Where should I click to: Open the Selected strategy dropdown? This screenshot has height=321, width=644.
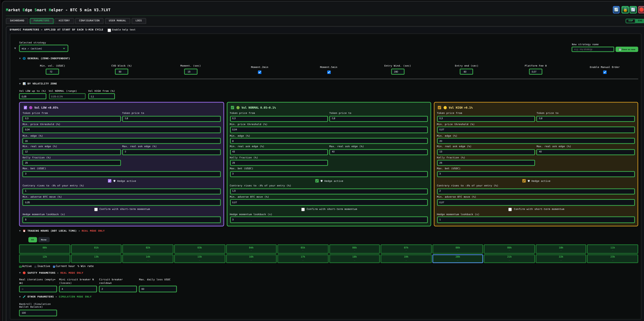pyautogui.click(x=43, y=48)
